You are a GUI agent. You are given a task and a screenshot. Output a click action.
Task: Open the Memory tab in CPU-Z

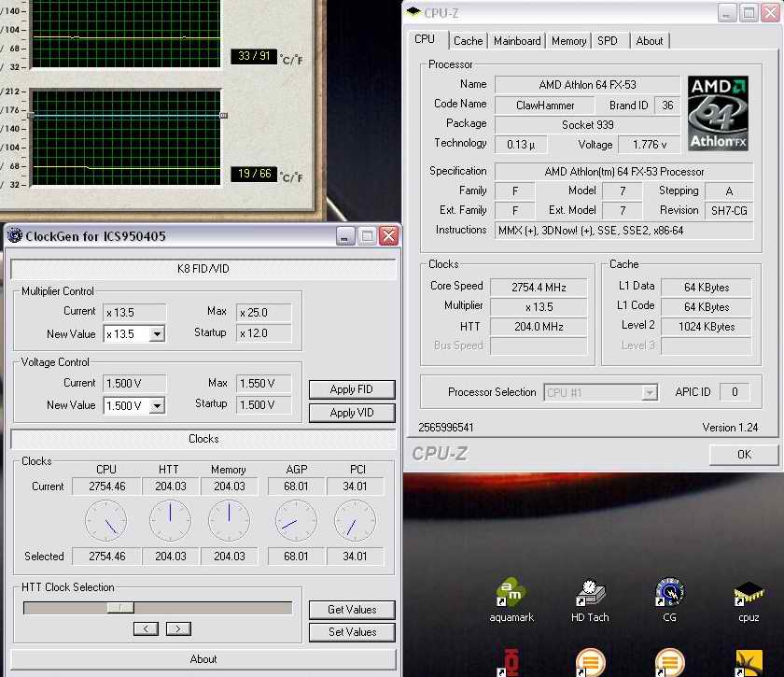(568, 41)
